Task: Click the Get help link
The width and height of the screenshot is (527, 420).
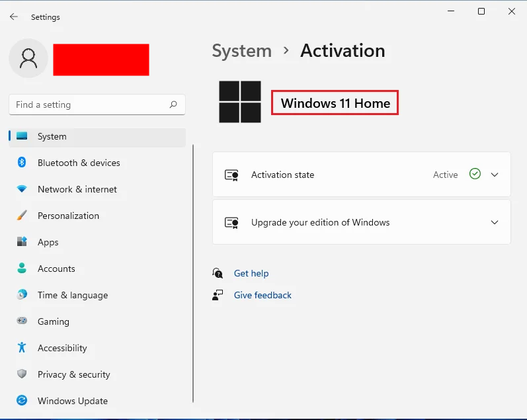Action: 251,273
